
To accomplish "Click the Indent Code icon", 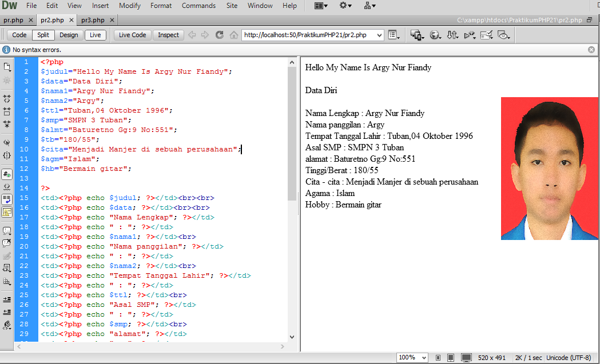I will click(x=7, y=299).
